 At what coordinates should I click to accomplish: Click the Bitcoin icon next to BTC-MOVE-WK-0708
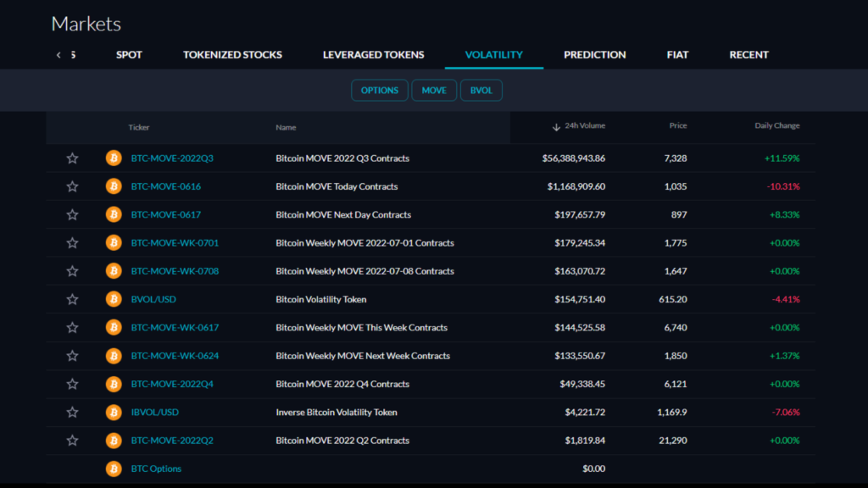(113, 270)
